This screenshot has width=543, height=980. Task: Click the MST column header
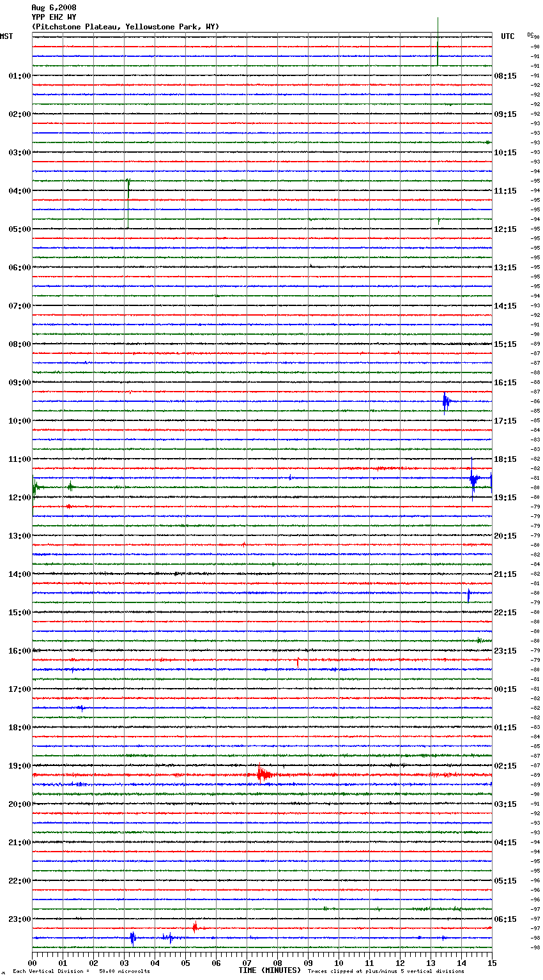[x=6, y=36]
